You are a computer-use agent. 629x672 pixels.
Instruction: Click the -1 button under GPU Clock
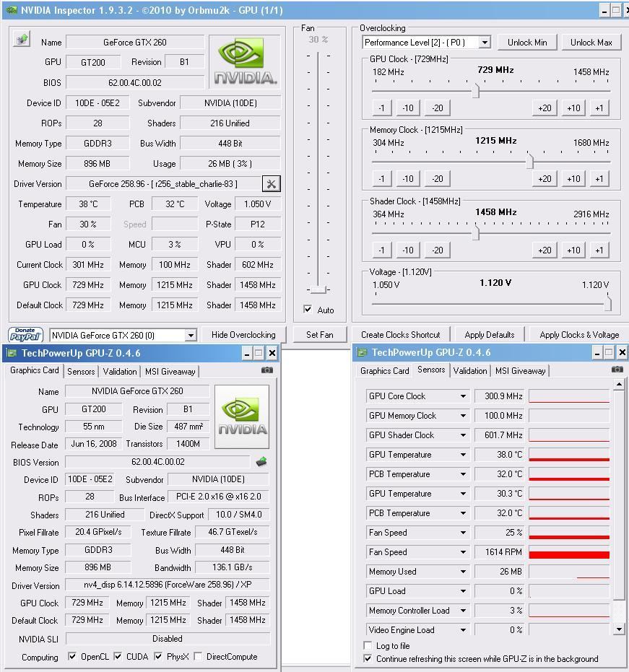tap(381, 108)
